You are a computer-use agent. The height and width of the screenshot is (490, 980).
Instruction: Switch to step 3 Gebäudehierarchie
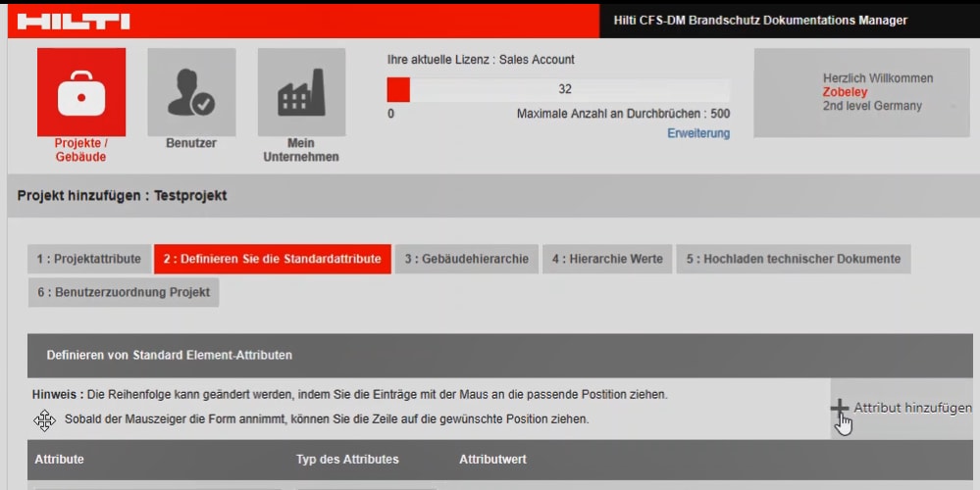coord(466,259)
